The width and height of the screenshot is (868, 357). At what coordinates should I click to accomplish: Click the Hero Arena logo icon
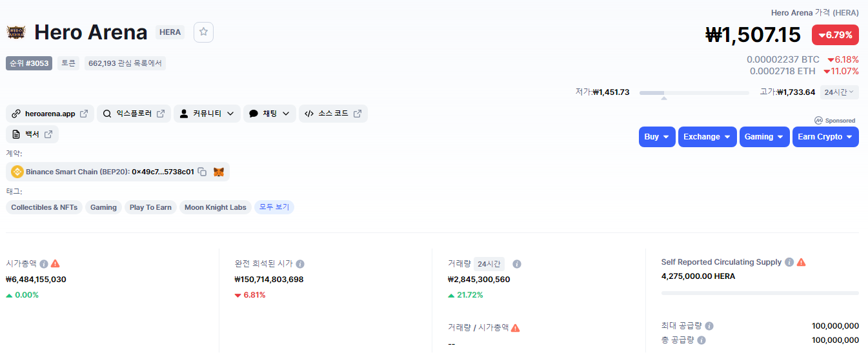coord(16,32)
